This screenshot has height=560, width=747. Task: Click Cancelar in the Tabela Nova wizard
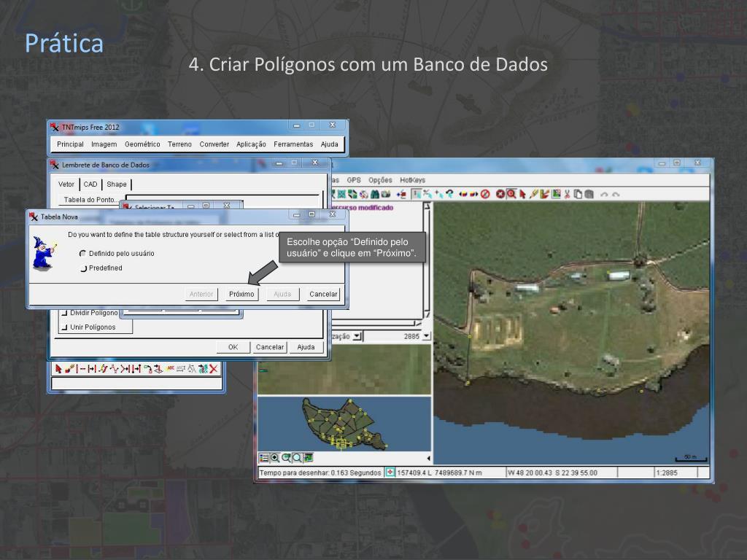coord(323,295)
